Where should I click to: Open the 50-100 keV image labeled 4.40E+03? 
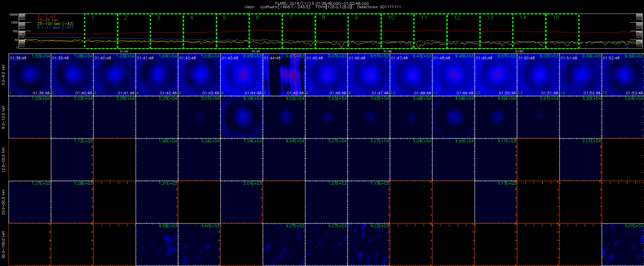click(199, 244)
